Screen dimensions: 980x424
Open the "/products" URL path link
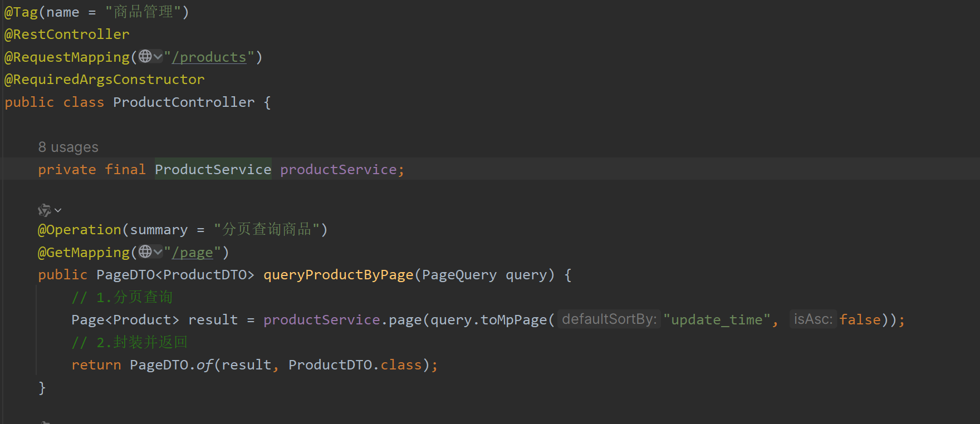(x=209, y=57)
